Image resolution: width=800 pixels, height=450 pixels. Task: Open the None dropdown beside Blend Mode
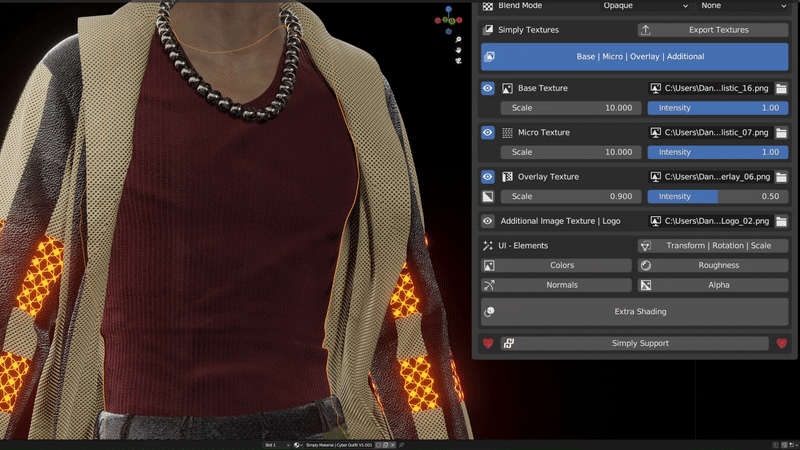click(x=744, y=6)
